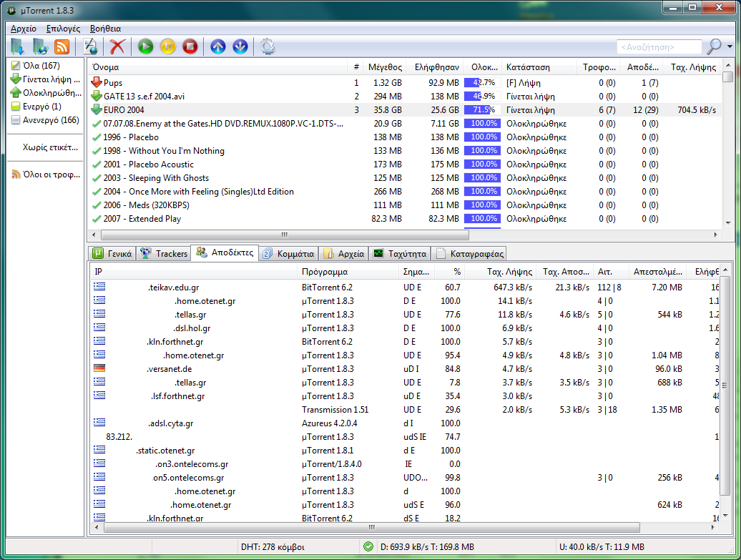The image size is (741, 560).
Task: Sort torrents by the Όνομα column header
Action: (x=217, y=67)
